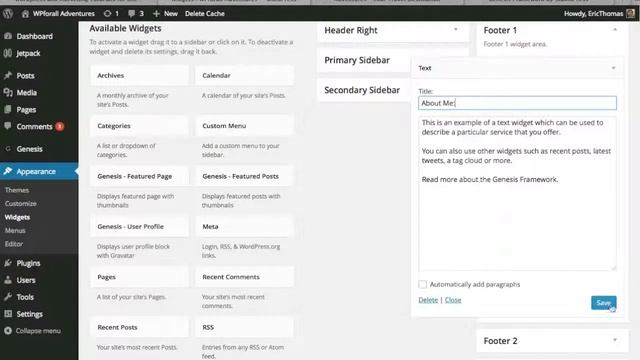The height and width of the screenshot is (360, 640).
Task: Click the Appearance paintbrush icon
Action: point(8,171)
